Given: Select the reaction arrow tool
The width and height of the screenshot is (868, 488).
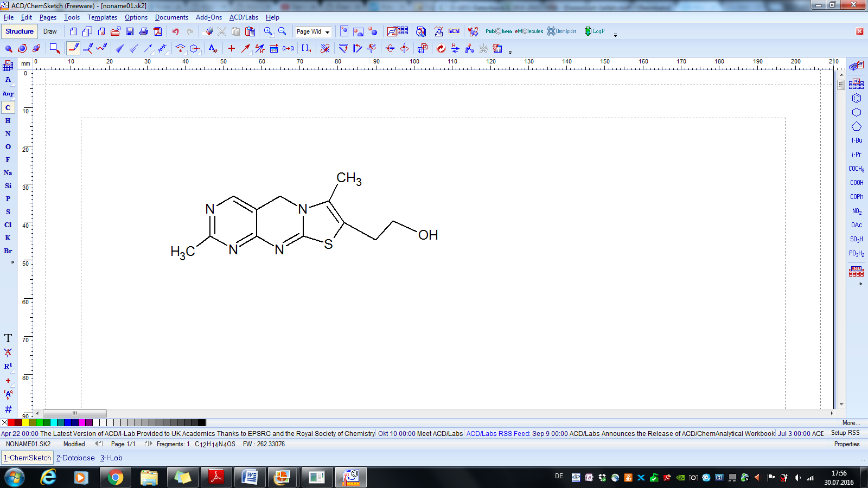Looking at the screenshot, I should pos(246,48).
